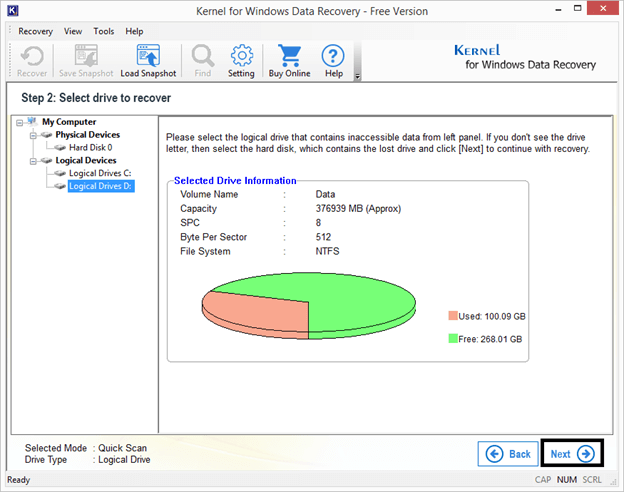This screenshot has width=624, height=492.
Task: Open the Help menu
Action: coord(134,31)
